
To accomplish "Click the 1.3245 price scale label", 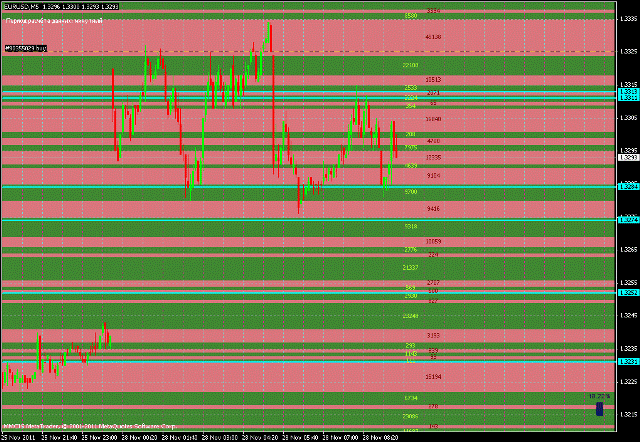I will [x=629, y=315].
